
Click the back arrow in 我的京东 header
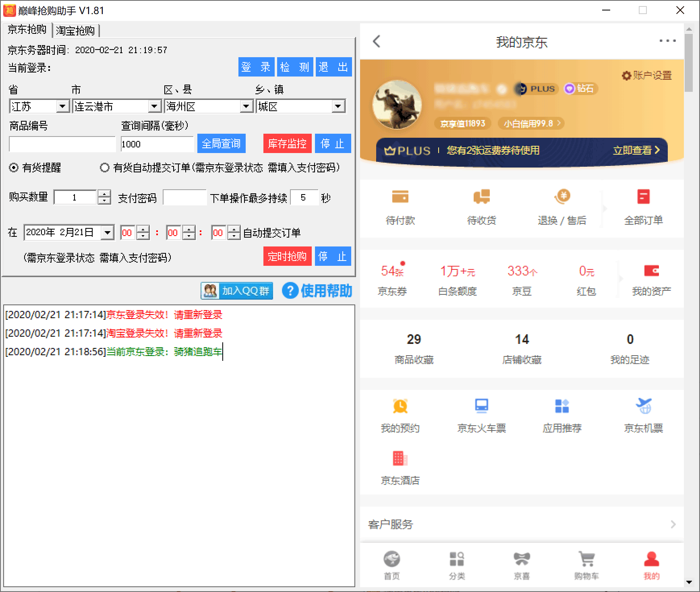click(377, 41)
